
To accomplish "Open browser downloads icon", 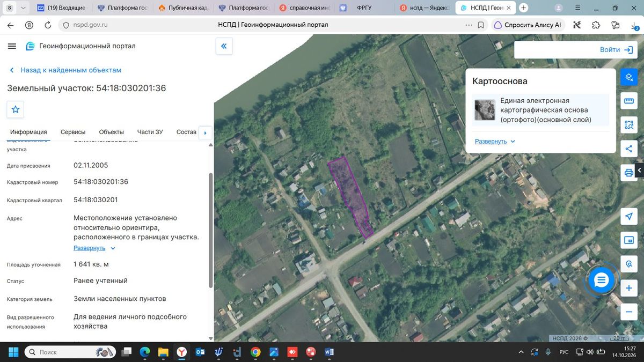I will [x=634, y=25].
